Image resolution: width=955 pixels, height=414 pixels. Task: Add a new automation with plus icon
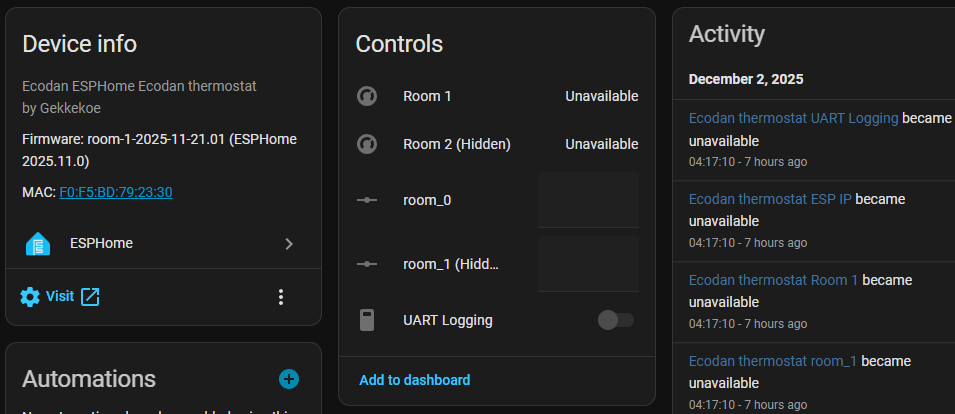click(x=289, y=378)
